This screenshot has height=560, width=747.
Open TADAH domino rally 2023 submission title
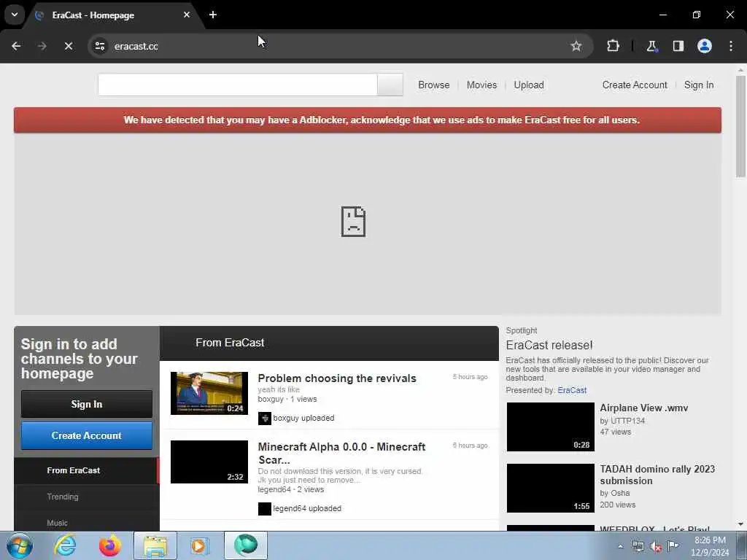657,475
